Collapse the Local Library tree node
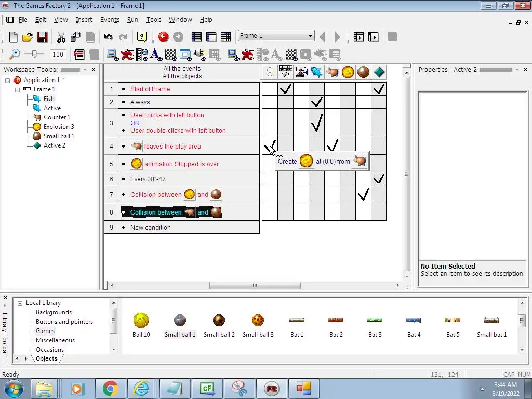 point(20,303)
